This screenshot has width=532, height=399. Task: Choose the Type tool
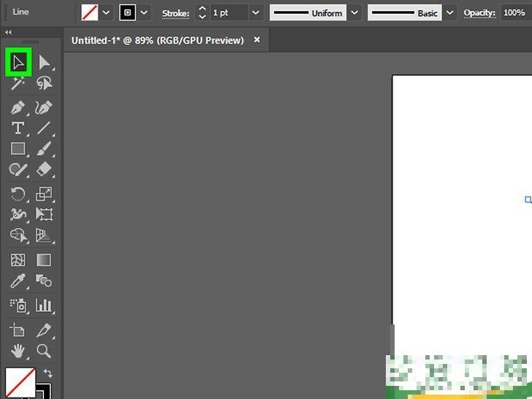pos(18,129)
